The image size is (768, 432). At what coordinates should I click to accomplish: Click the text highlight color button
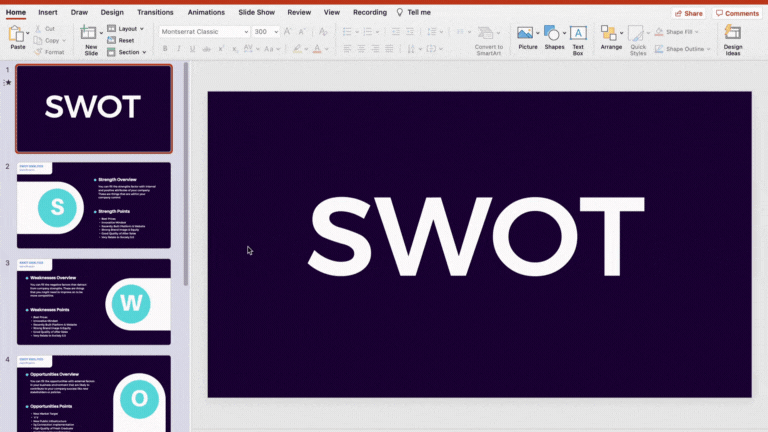[x=297, y=49]
